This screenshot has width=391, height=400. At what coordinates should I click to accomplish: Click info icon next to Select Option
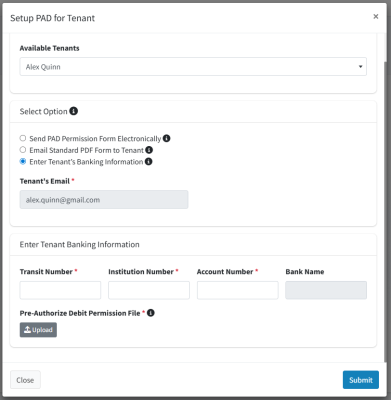(x=74, y=111)
